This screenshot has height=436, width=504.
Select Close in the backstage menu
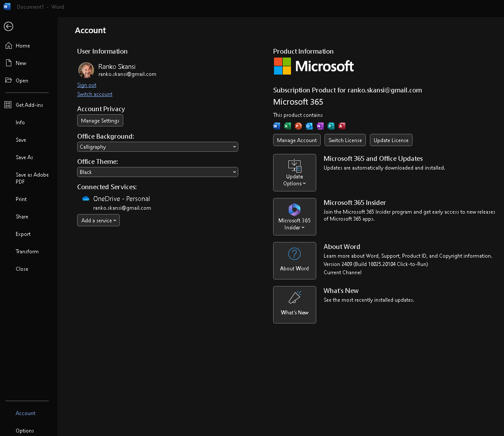22,269
